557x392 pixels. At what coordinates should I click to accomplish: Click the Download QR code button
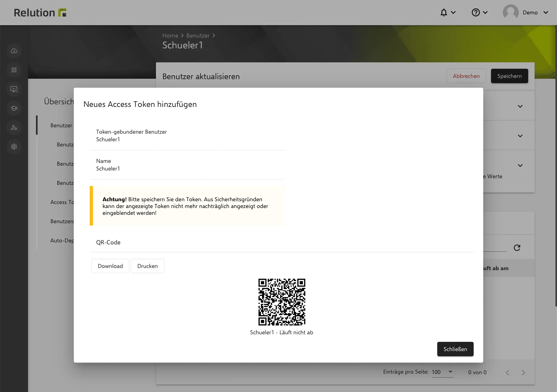coord(110,266)
